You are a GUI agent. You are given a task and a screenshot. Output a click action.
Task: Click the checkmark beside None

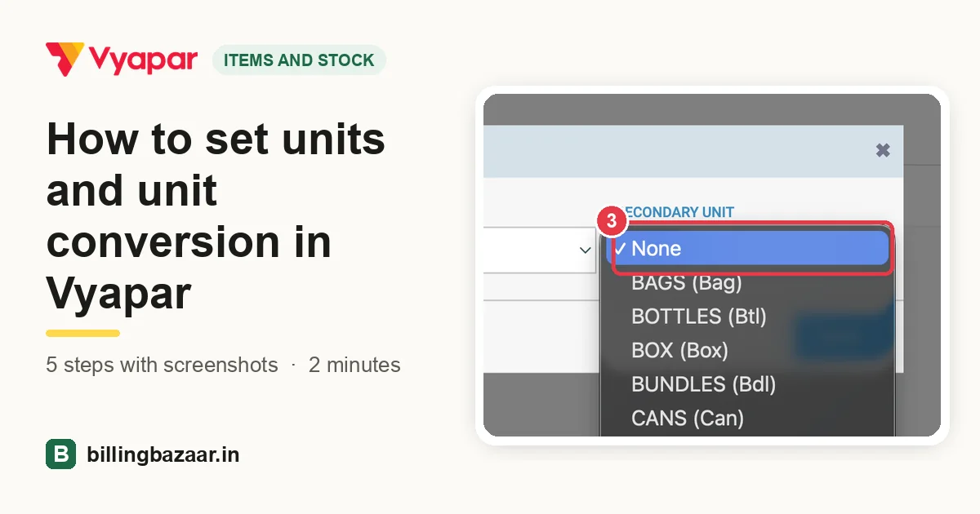click(620, 249)
